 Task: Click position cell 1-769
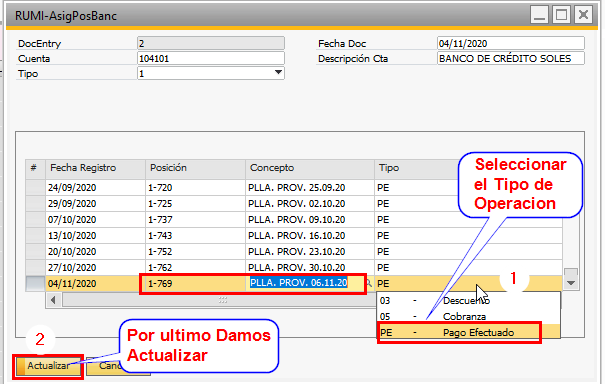pyautogui.click(x=195, y=284)
